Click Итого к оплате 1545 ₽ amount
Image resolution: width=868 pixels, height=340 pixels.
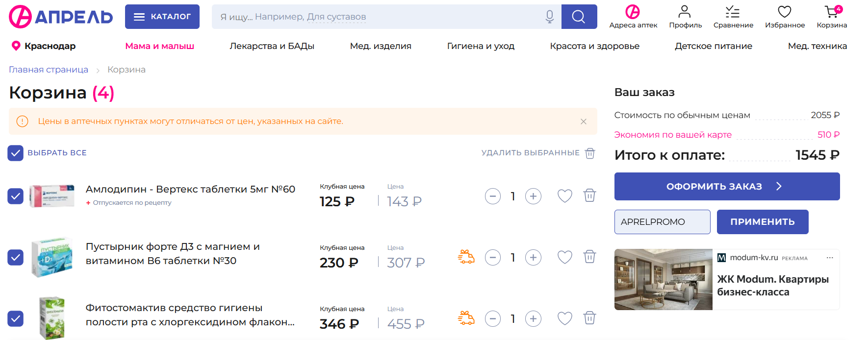pyautogui.click(x=817, y=155)
